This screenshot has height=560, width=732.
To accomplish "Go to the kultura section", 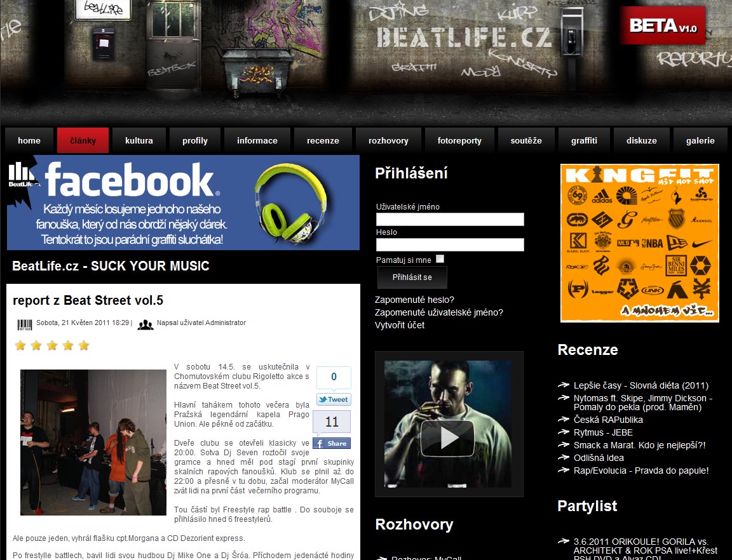I will pos(139,140).
